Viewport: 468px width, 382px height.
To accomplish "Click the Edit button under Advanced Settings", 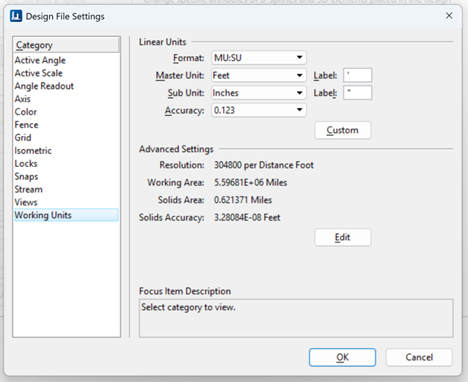I will point(343,237).
